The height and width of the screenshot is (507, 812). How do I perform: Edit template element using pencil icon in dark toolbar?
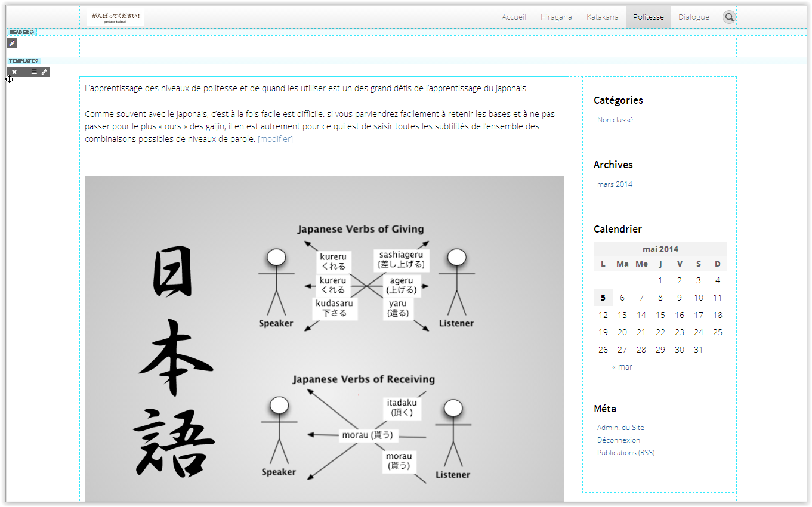tap(44, 72)
